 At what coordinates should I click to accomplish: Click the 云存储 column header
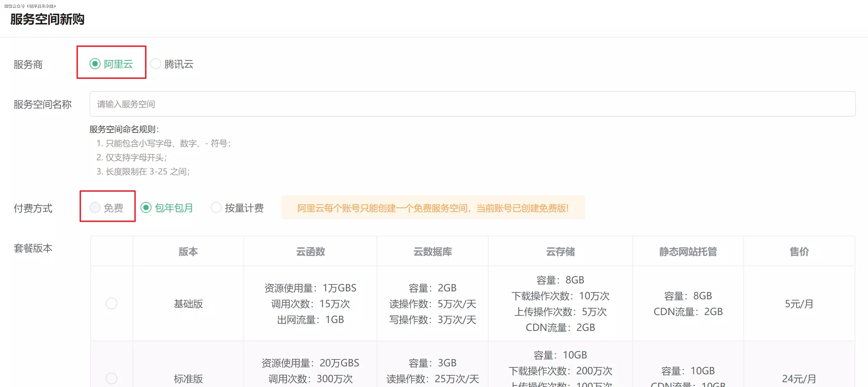[x=560, y=251]
